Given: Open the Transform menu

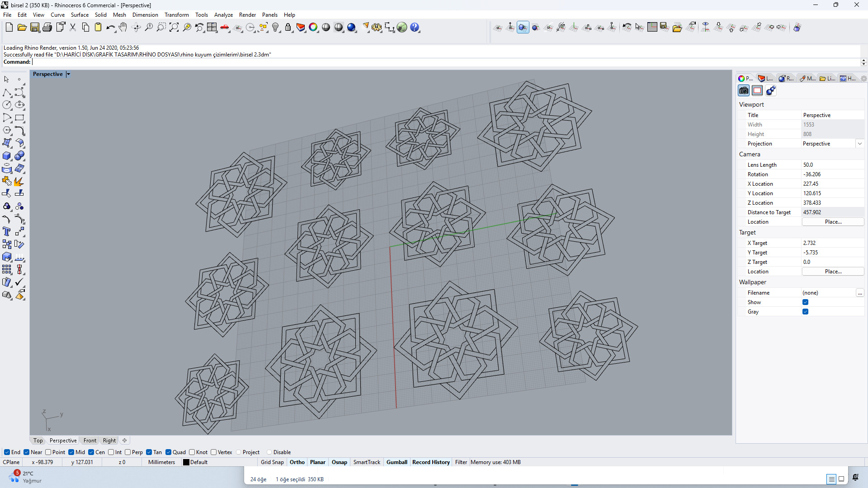Looking at the screenshot, I should tap(177, 15).
